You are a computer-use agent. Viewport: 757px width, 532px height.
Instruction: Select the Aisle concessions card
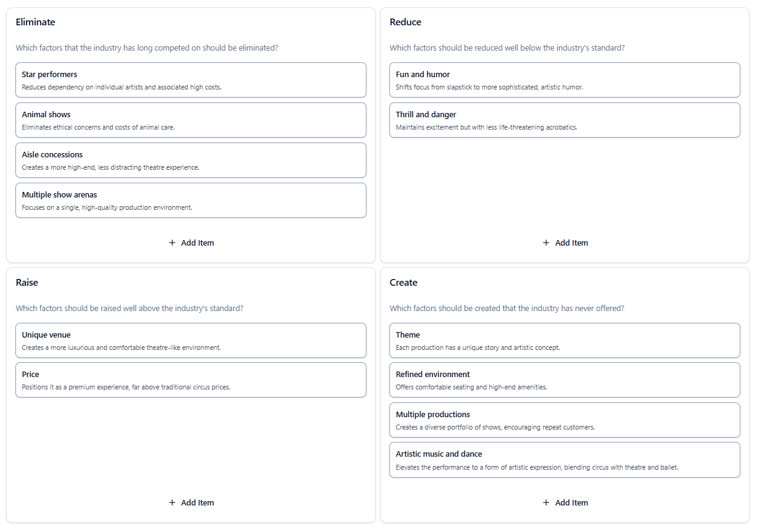click(191, 160)
